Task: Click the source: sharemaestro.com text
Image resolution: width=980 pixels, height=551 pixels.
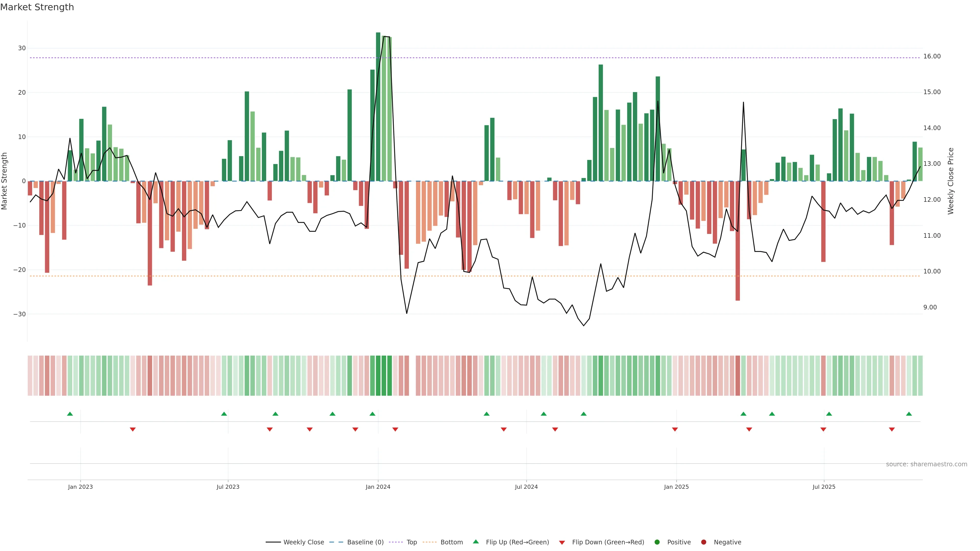Action: pos(926,464)
